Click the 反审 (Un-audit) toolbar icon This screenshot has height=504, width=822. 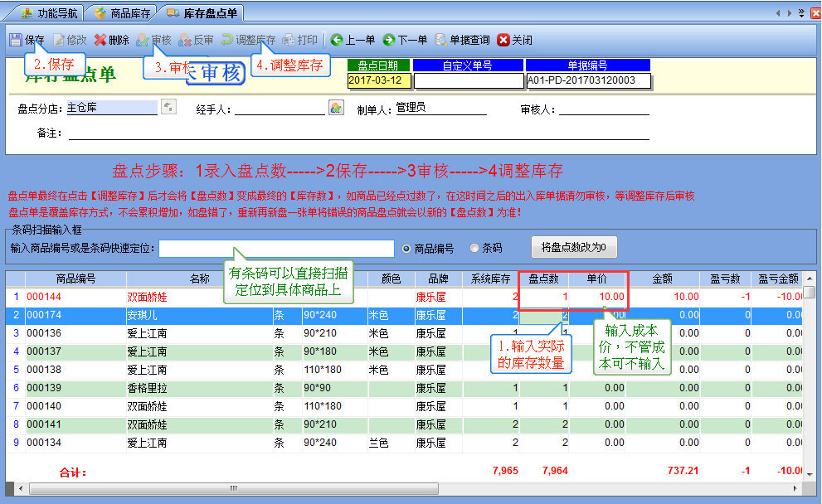186,40
